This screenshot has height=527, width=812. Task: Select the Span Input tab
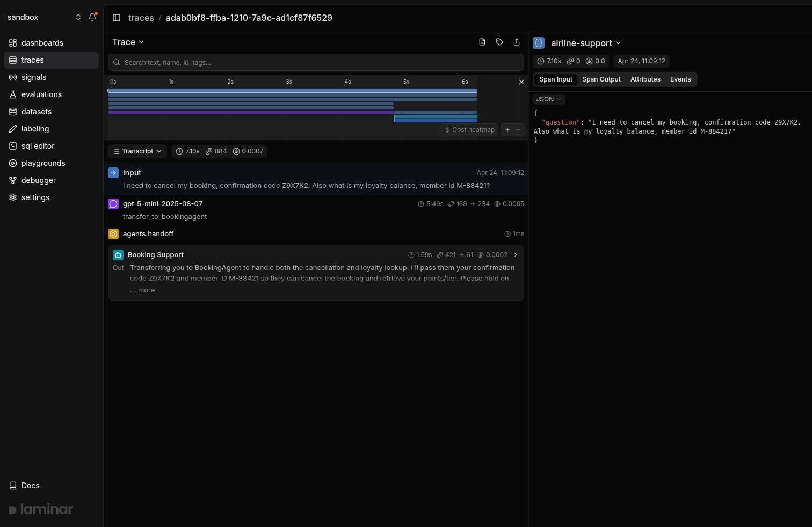click(x=556, y=79)
